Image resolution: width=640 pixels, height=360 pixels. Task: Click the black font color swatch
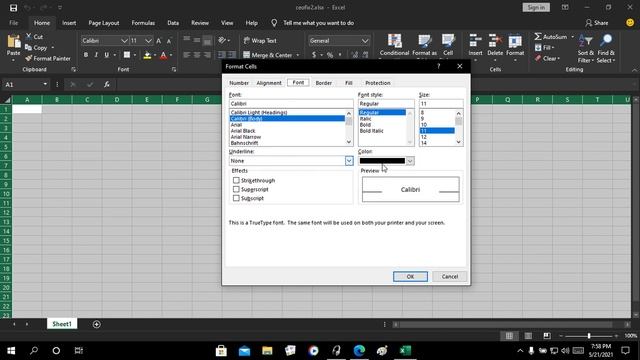point(382,161)
